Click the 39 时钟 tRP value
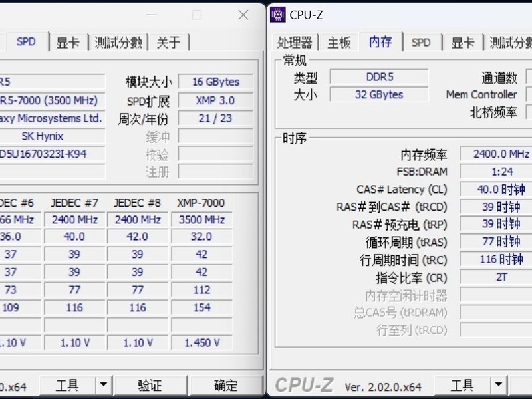 496,224
